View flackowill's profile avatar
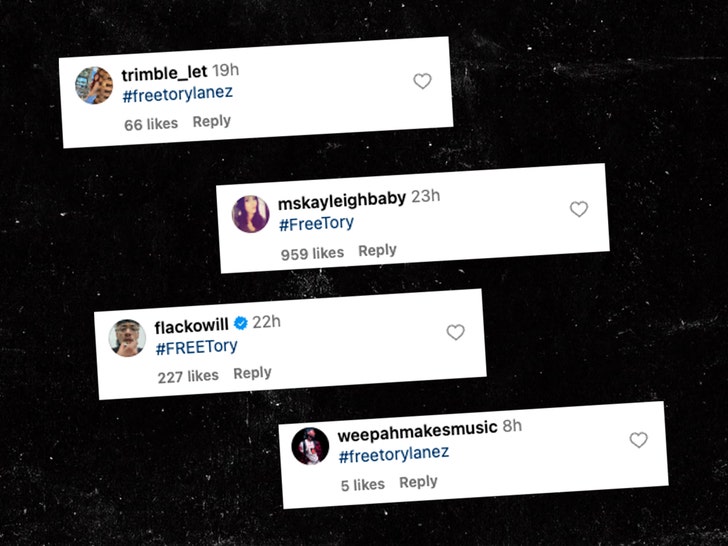 tap(127, 338)
